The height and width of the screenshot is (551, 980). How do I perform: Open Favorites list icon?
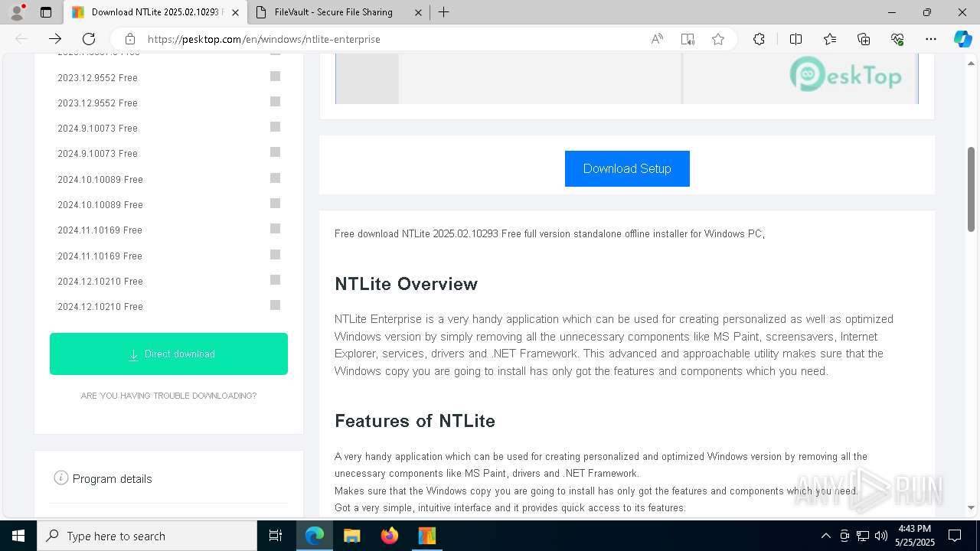(x=830, y=39)
